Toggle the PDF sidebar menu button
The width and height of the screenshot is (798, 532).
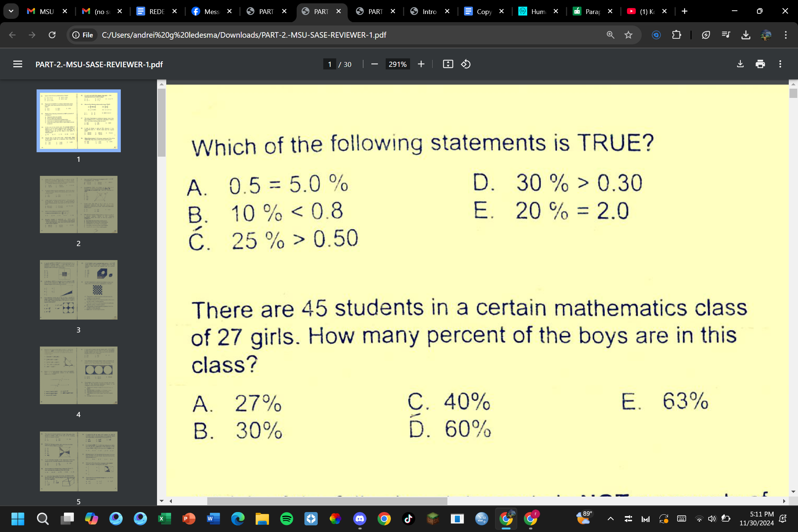pos(18,64)
